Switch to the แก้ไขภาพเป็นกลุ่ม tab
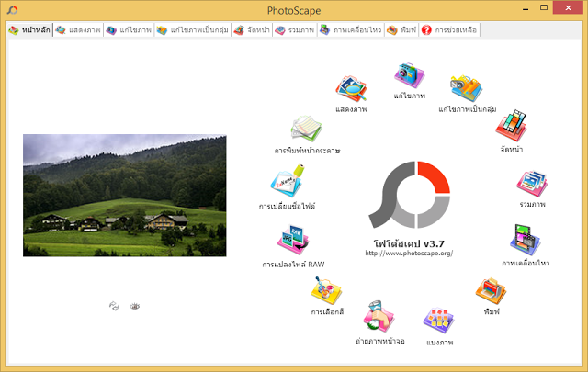Viewport: 588px width, 372px height. [x=193, y=30]
